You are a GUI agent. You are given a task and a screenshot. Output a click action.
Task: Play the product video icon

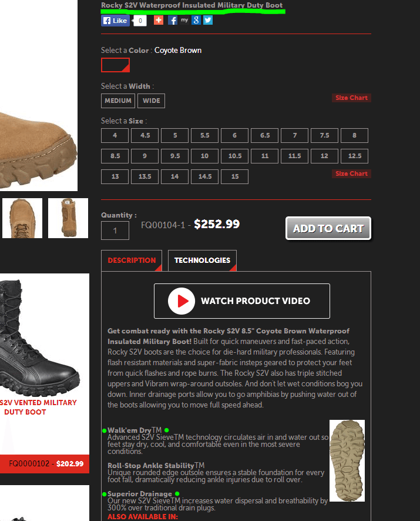point(182,301)
